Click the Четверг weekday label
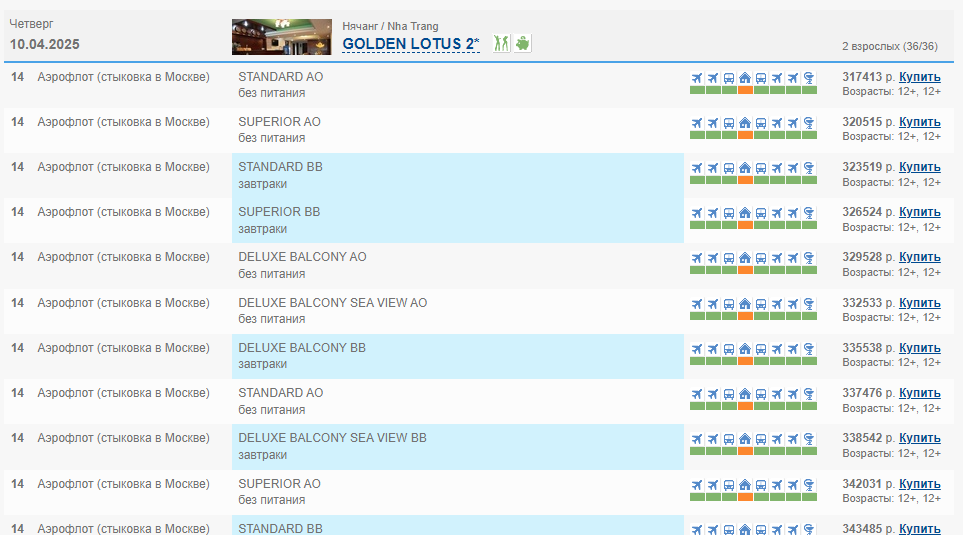Screen dimensions: 963x535 tap(31, 24)
